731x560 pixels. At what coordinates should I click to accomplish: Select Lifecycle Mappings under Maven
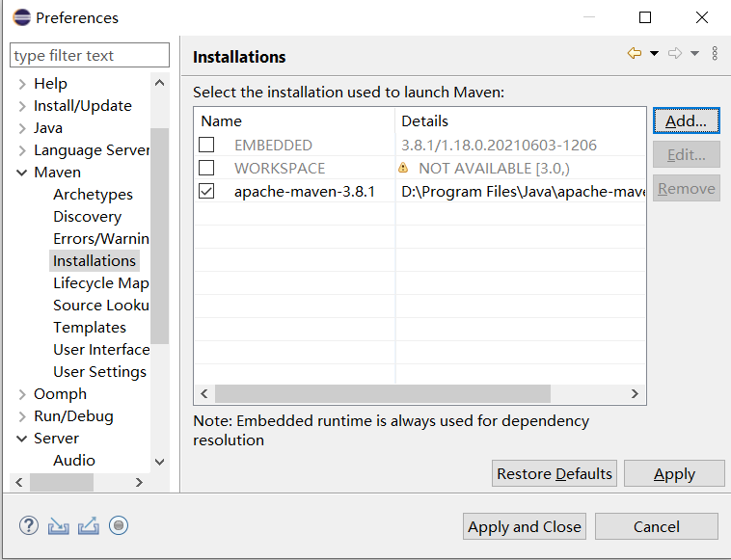click(101, 283)
